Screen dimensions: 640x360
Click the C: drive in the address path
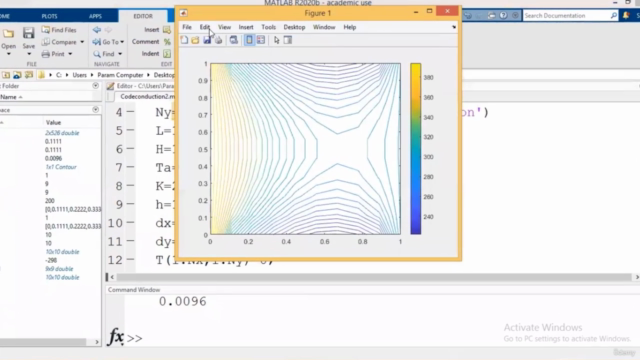pyautogui.click(x=59, y=75)
